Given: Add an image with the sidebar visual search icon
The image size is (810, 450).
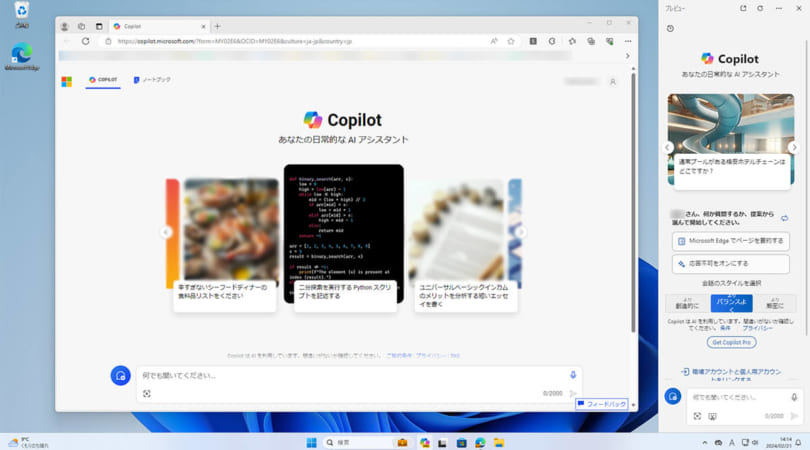Looking at the screenshot, I should click(697, 416).
